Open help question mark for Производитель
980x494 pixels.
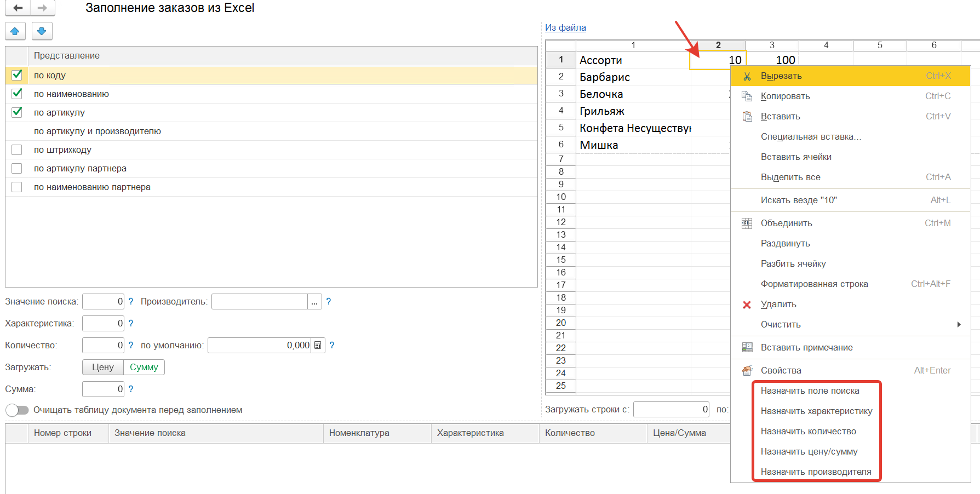328,301
